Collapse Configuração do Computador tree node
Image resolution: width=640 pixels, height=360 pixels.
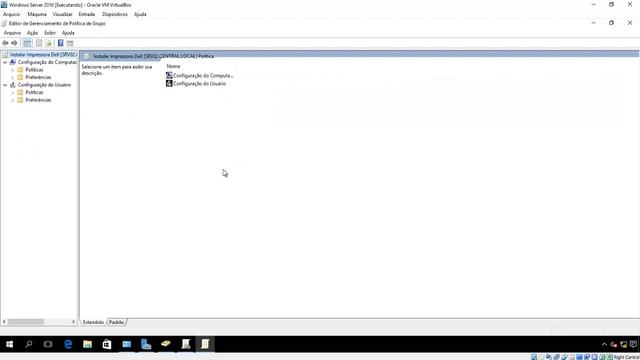(x=5, y=62)
